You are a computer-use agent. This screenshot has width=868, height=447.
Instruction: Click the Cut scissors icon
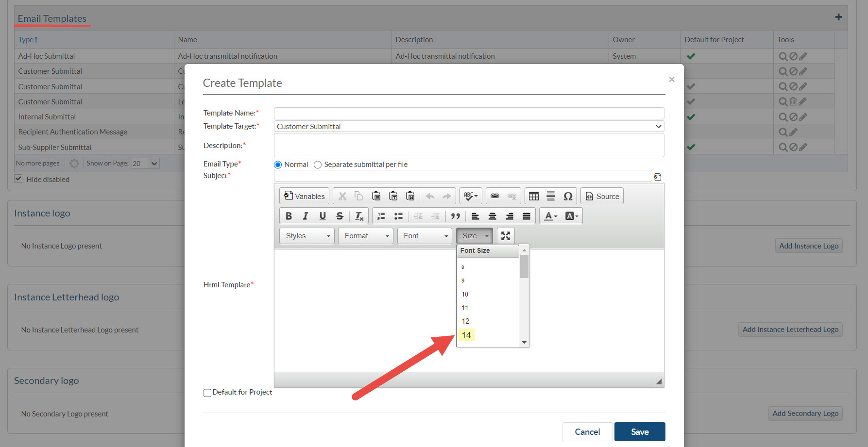point(342,196)
